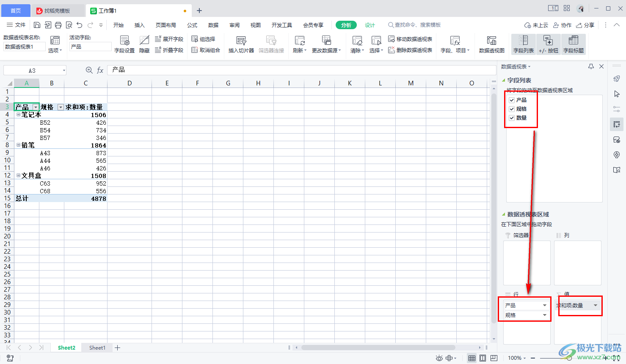
Task: Open the 页面布局 ribbon tab
Action: coord(166,25)
